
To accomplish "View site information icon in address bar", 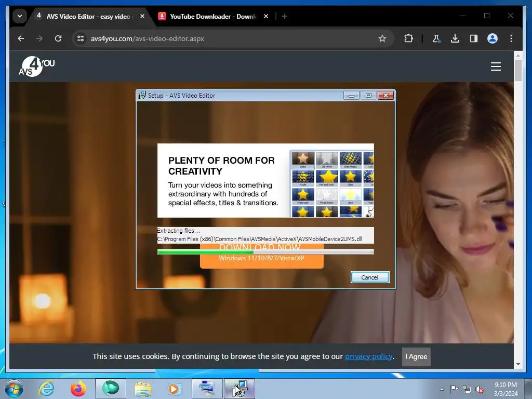I will [x=81, y=38].
